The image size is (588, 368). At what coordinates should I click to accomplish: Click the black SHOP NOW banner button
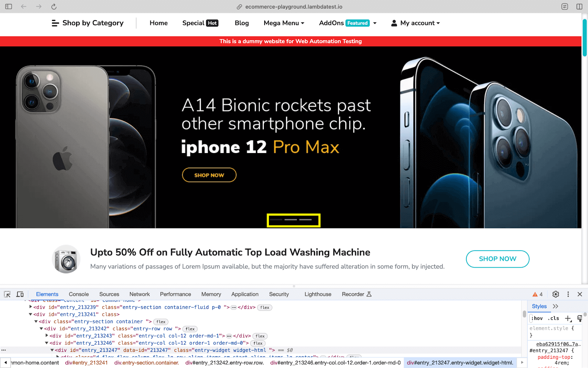[x=209, y=175]
